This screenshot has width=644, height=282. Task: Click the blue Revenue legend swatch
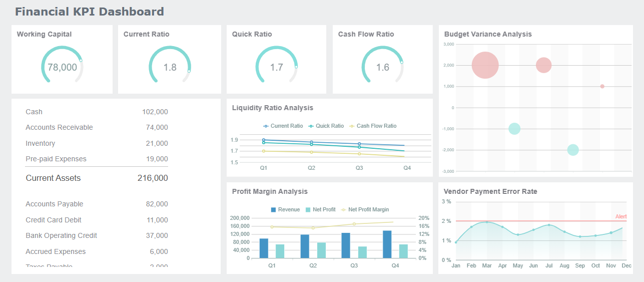pos(274,210)
